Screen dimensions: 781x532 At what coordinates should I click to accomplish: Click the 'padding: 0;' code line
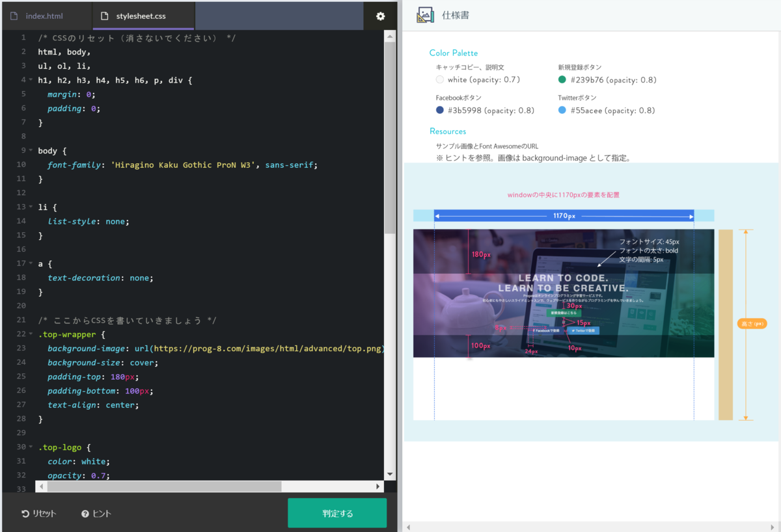point(74,109)
